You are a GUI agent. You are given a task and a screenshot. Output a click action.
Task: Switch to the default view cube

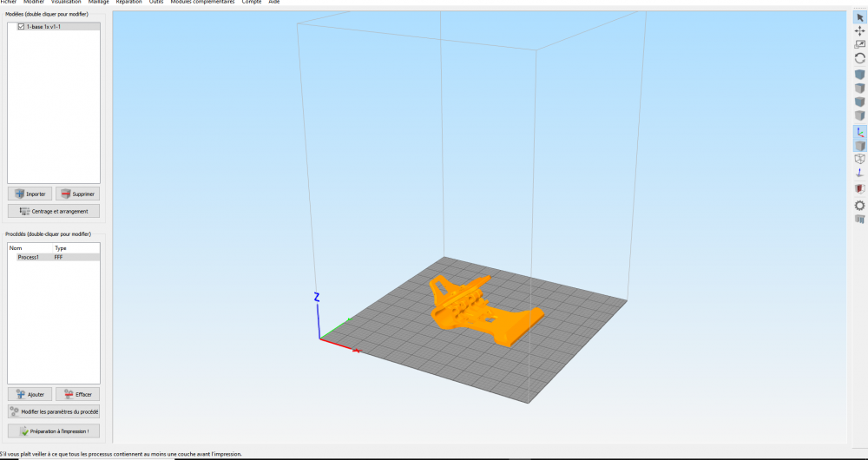tap(859, 74)
